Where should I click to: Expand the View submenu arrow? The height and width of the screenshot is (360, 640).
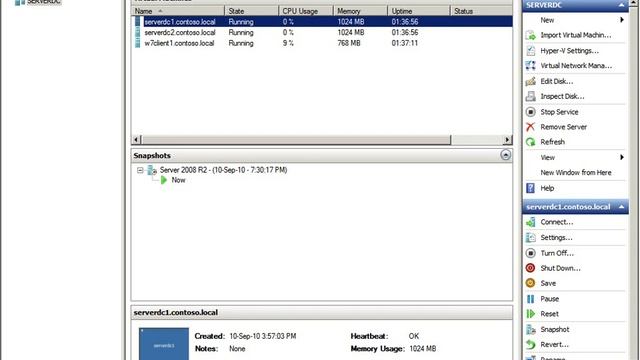coord(622,158)
